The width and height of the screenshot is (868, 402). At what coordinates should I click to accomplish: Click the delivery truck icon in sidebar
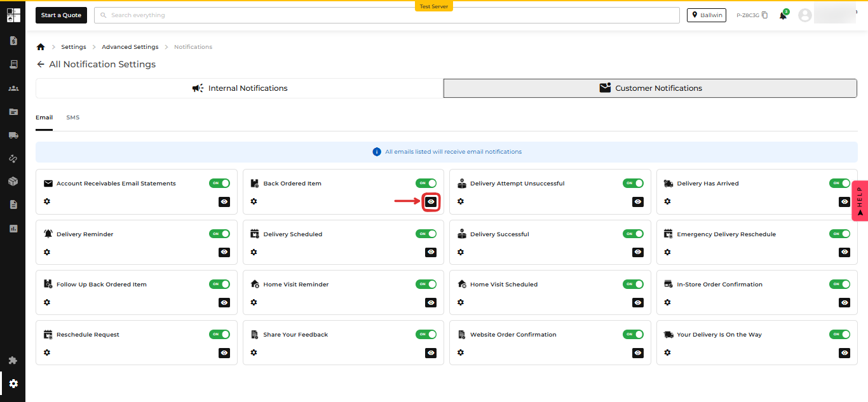pyautogui.click(x=13, y=135)
